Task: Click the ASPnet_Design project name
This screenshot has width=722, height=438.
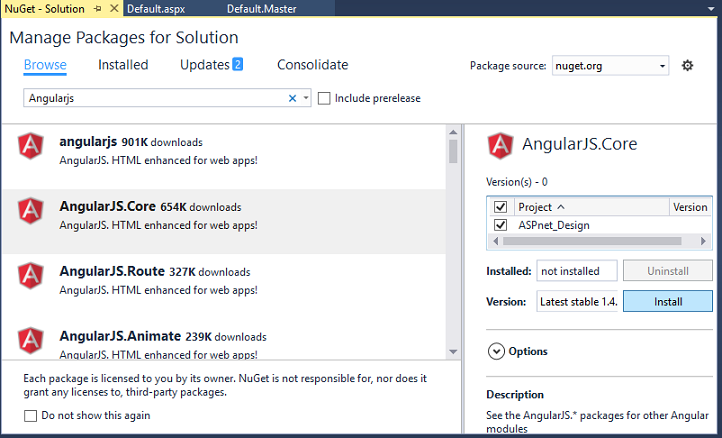Action: point(553,225)
